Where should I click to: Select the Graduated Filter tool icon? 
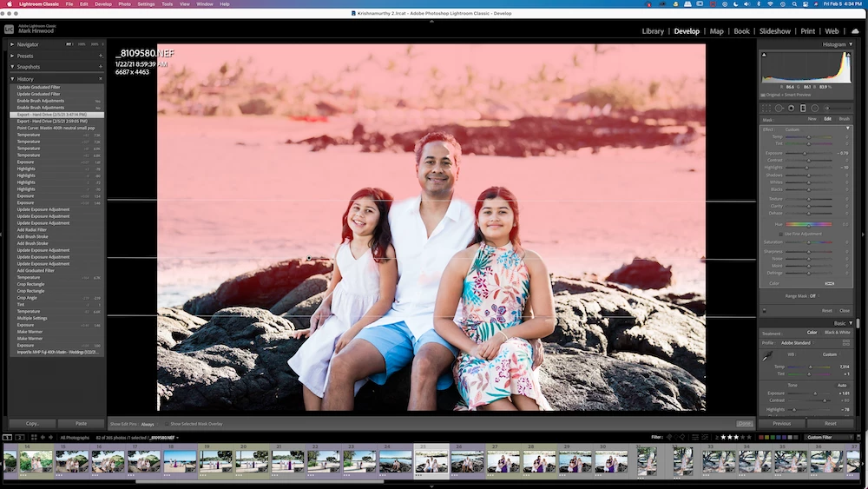803,108
